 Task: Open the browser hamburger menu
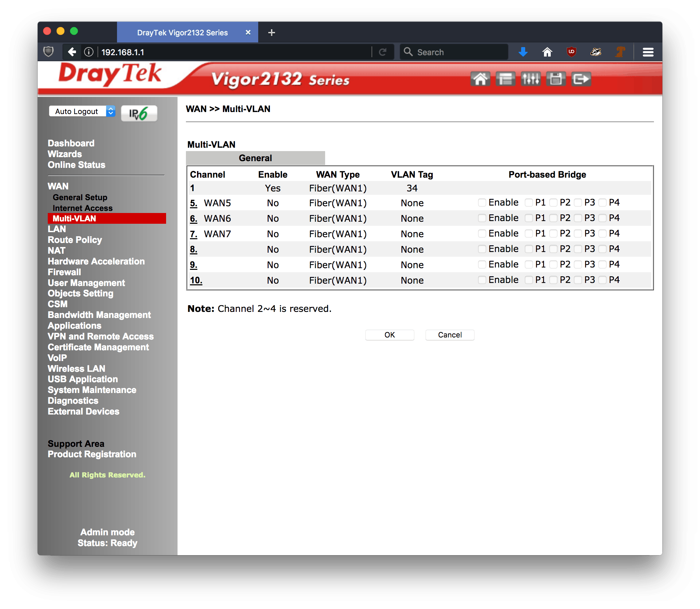click(648, 52)
